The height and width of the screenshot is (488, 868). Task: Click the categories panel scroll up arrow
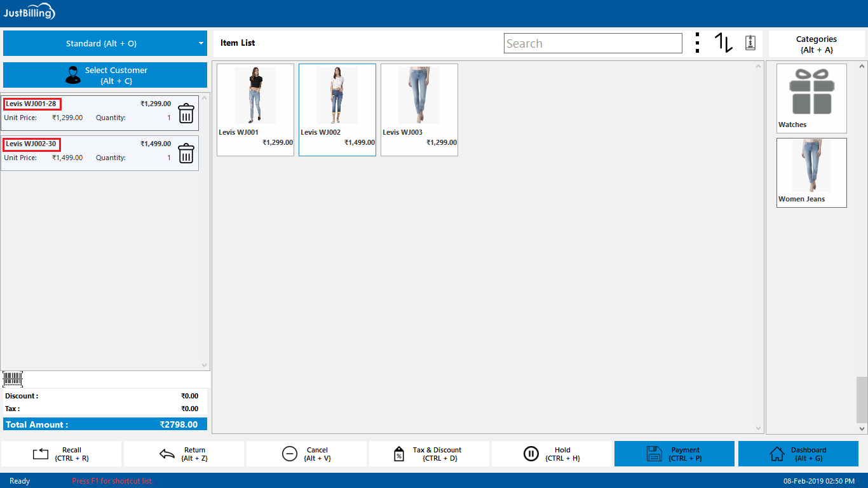tap(862, 66)
